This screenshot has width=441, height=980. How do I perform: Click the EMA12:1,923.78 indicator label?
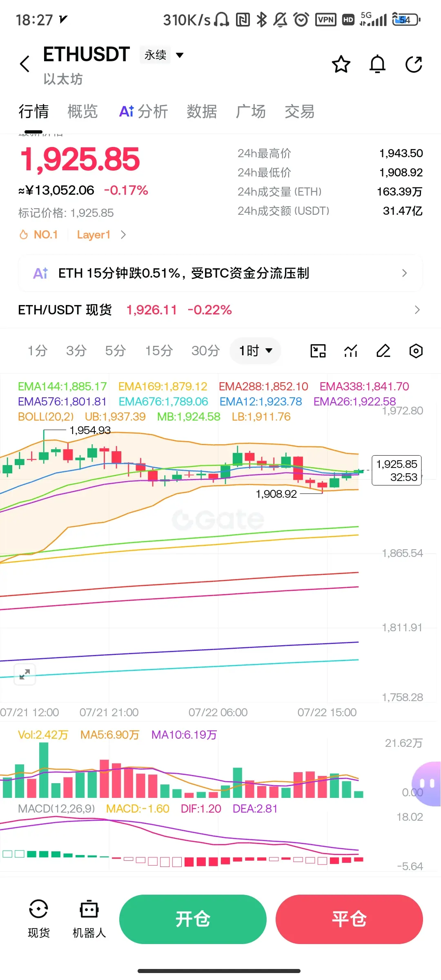(261, 401)
